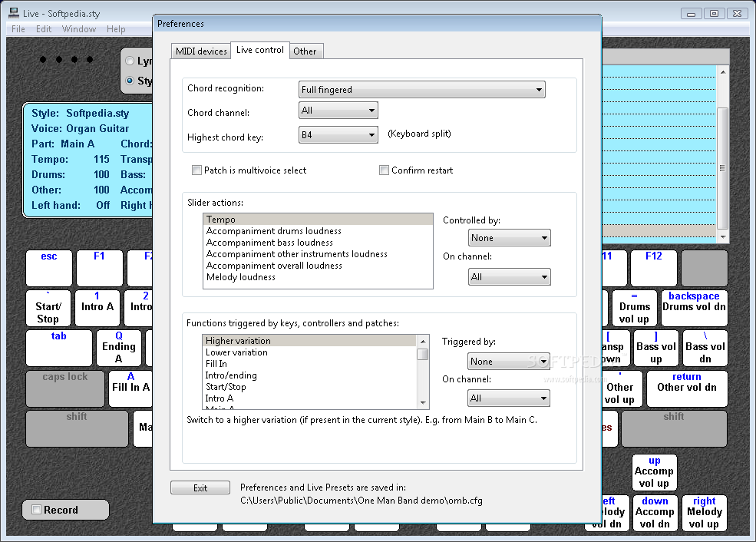Click the Bass vol up key
The width and height of the screenshot is (756, 542).
coord(656,348)
